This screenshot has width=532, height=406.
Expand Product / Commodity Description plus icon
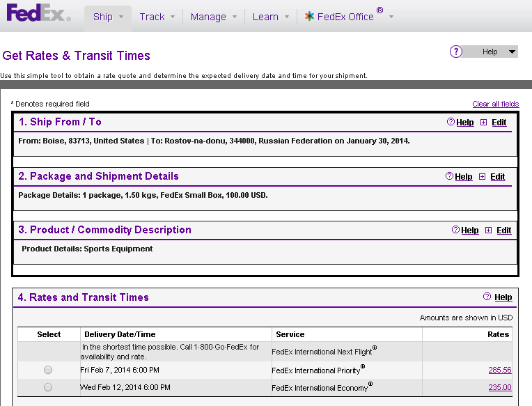[x=488, y=231]
